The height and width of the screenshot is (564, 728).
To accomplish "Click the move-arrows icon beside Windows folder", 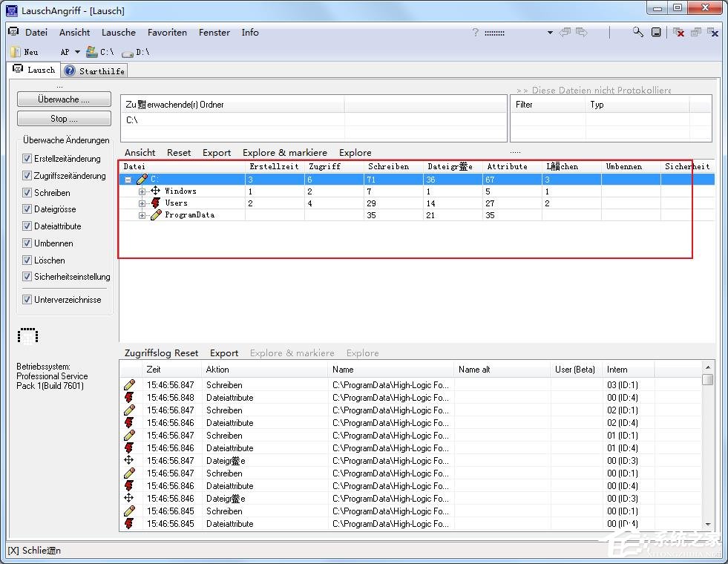I will click(156, 191).
